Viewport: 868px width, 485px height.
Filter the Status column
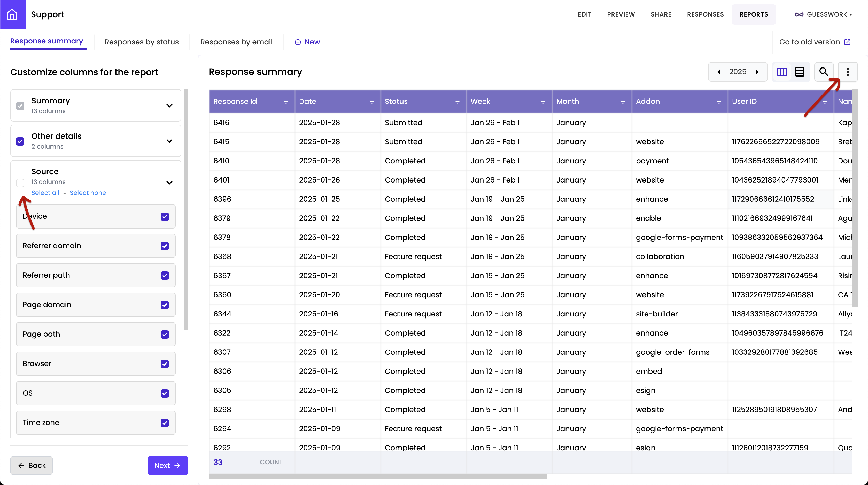coord(457,102)
